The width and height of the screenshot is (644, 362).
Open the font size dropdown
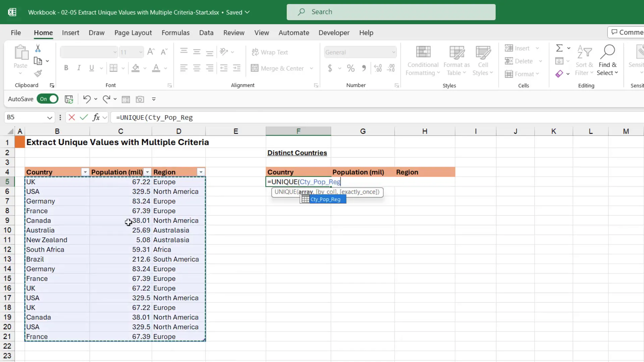pyautogui.click(x=141, y=52)
